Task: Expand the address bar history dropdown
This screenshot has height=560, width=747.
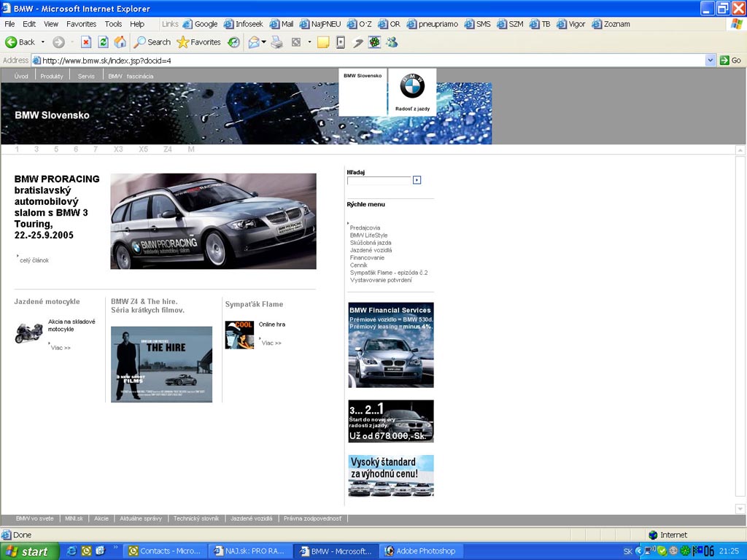Action: [x=711, y=61]
